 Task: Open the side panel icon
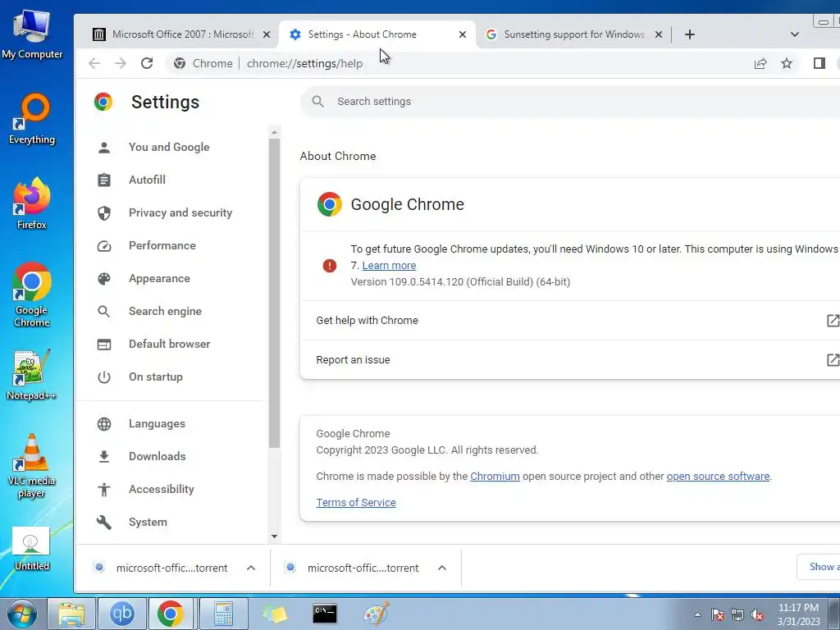tap(819, 63)
